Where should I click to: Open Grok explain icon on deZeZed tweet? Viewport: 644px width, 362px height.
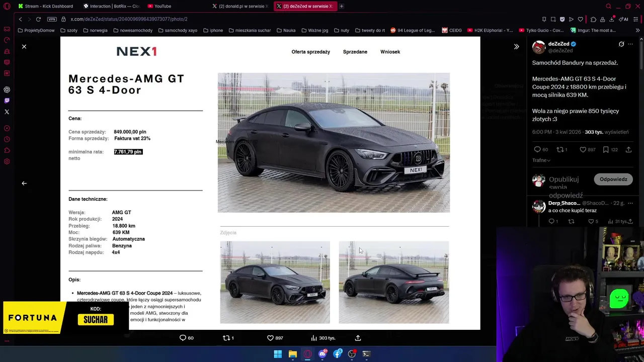[621, 44]
